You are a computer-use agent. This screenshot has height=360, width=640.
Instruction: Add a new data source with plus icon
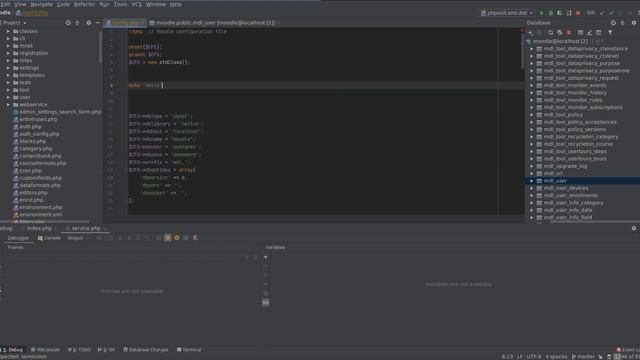tap(530, 33)
